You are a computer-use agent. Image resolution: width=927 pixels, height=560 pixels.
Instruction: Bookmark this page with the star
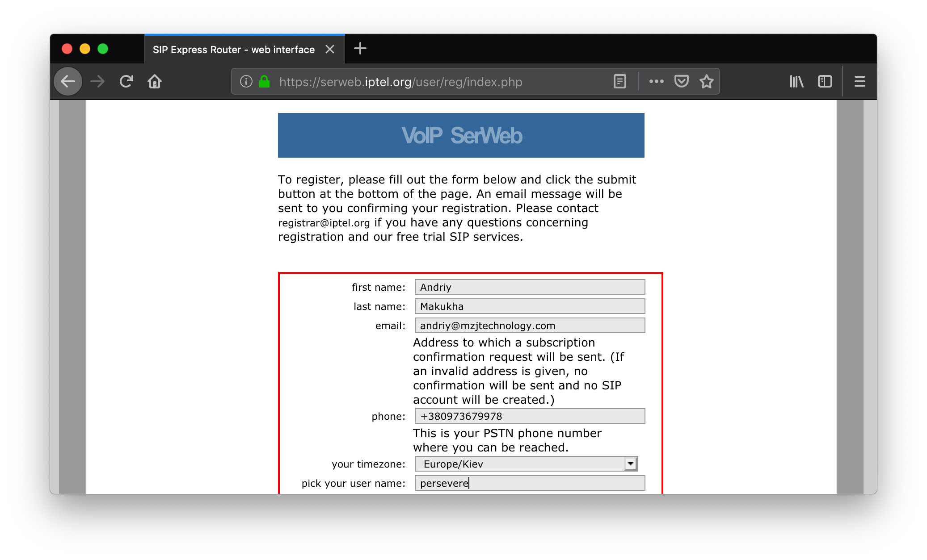pyautogui.click(x=707, y=82)
